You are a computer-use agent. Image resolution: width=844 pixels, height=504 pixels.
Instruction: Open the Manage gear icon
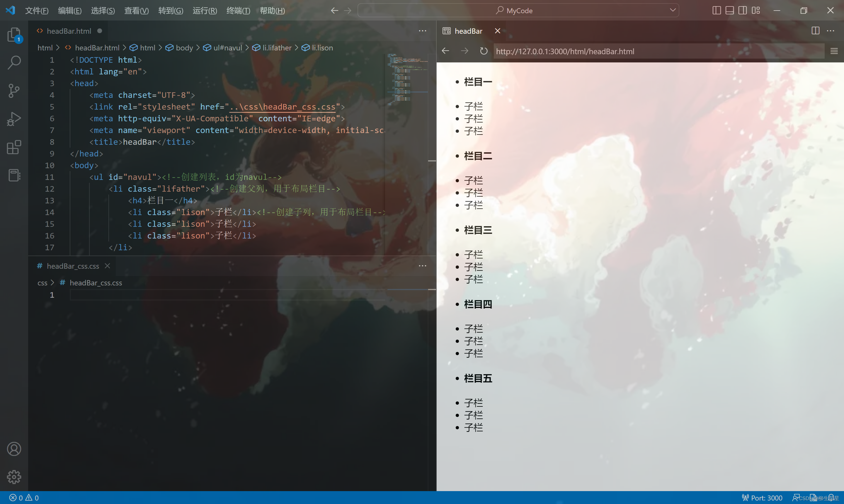(x=14, y=477)
